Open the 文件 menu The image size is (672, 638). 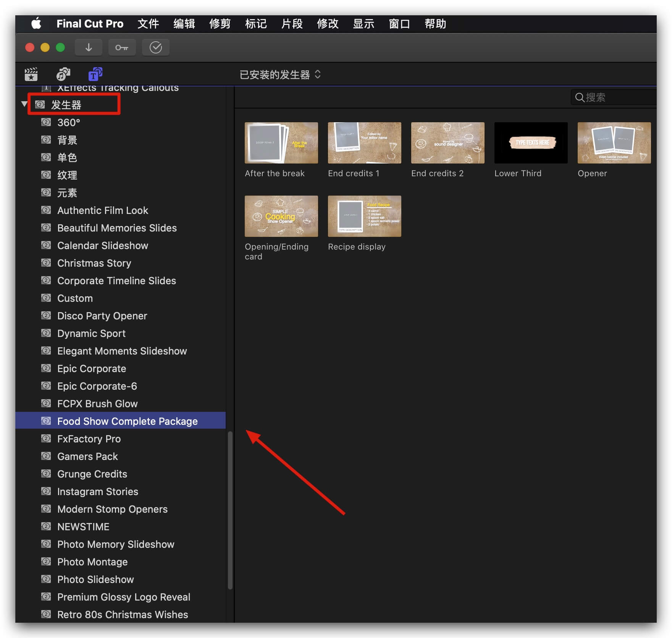point(148,24)
